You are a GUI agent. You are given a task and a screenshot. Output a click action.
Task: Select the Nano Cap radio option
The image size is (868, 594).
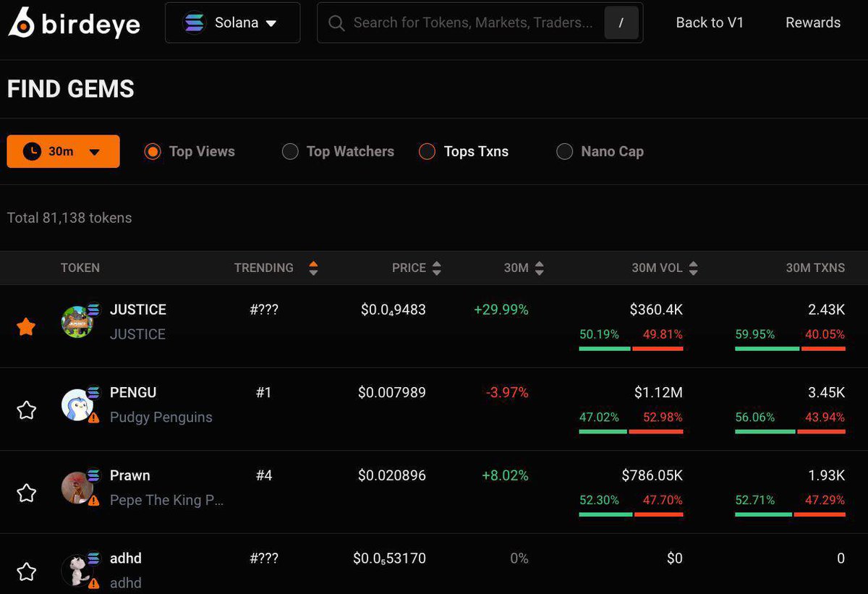click(600, 151)
